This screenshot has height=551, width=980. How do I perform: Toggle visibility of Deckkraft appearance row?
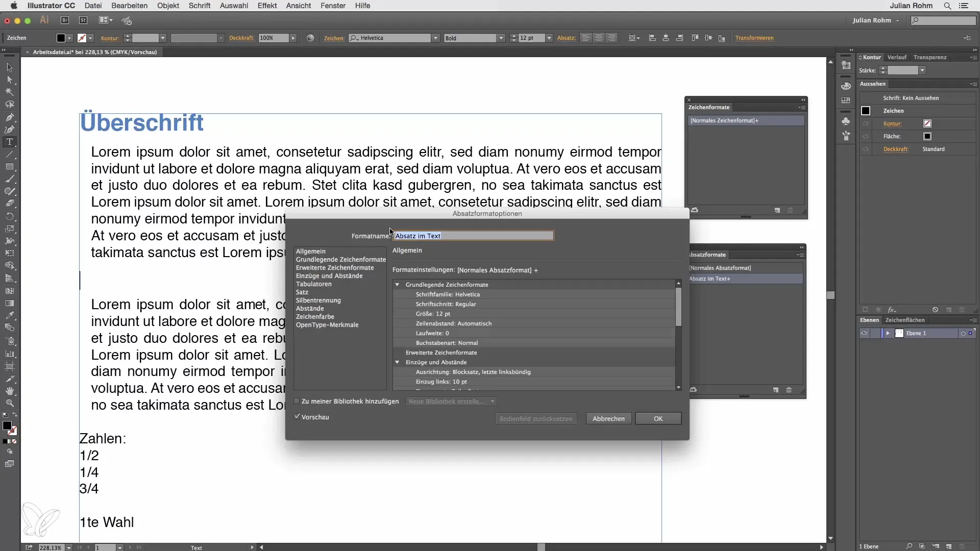pyautogui.click(x=866, y=149)
